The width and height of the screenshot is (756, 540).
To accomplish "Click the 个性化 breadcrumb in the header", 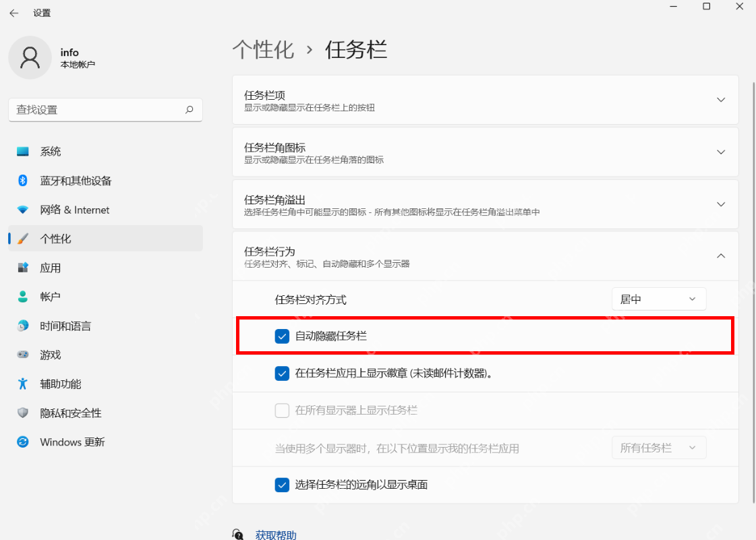I will click(x=263, y=50).
